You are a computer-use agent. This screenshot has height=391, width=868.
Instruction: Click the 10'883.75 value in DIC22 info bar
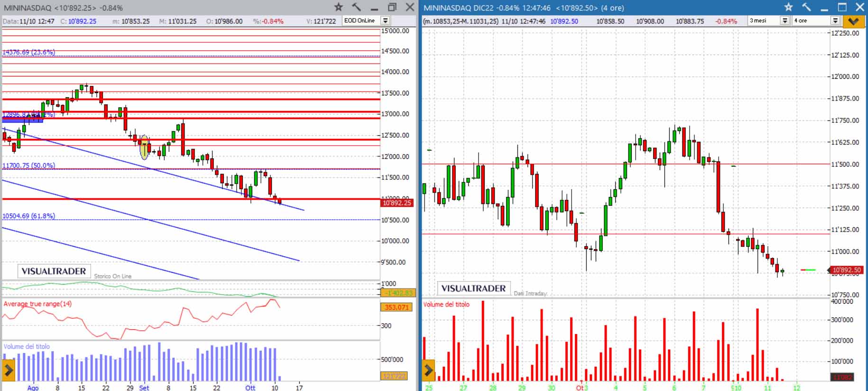point(690,21)
